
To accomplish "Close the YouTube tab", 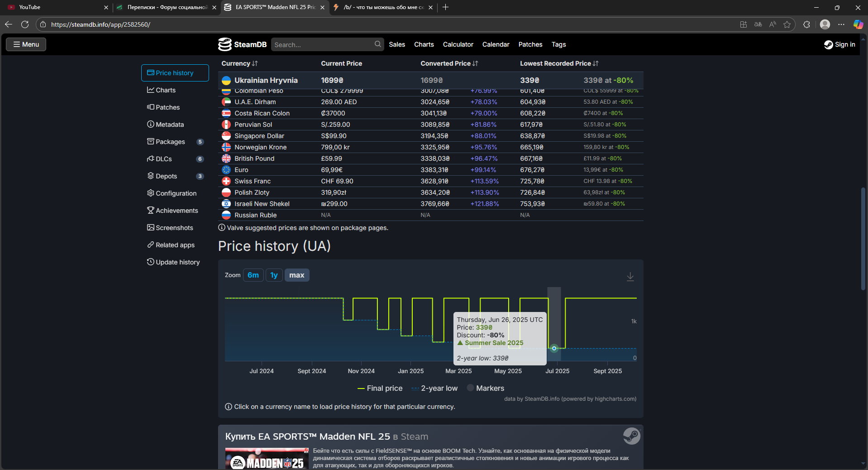I will pyautogui.click(x=106, y=7).
